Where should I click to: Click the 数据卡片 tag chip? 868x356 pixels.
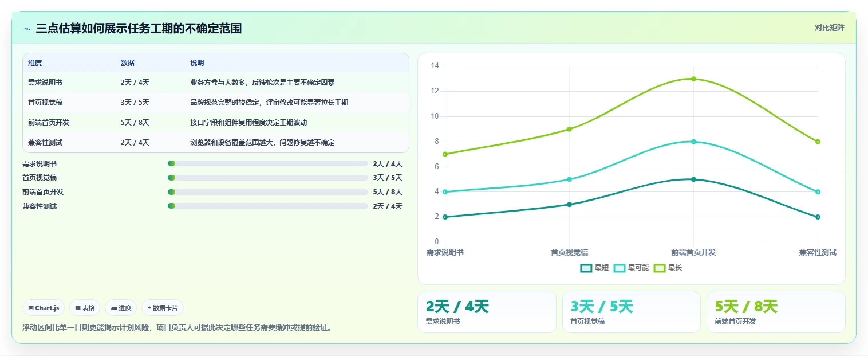point(163,308)
